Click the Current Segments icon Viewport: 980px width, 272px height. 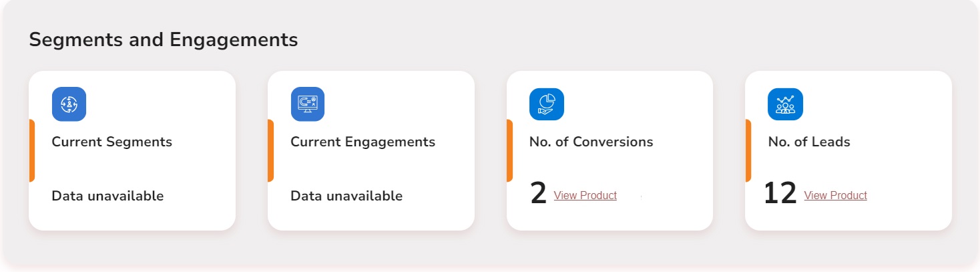click(69, 104)
